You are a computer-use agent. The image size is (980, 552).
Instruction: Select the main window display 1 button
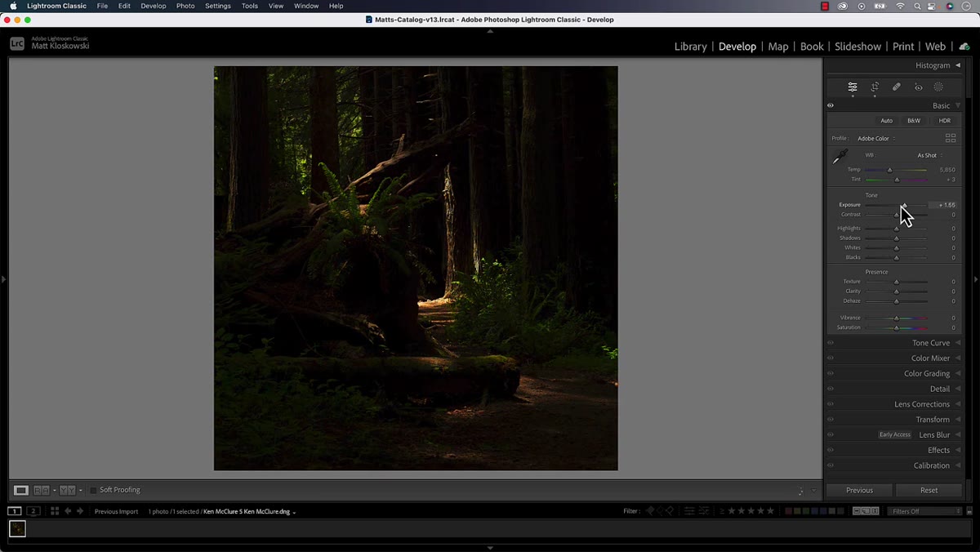pyautogui.click(x=15, y=511)
